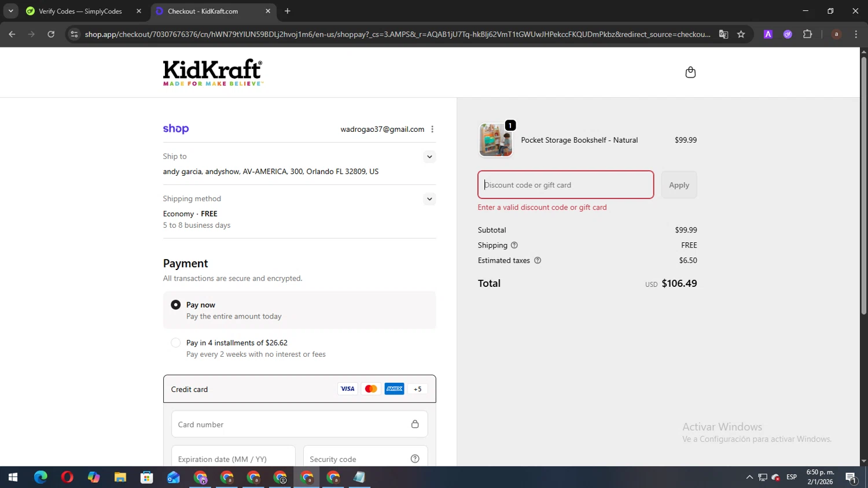Screen dimensions: 868x488
Task: Focus the Card number field
Action: [x=300, y=424]
